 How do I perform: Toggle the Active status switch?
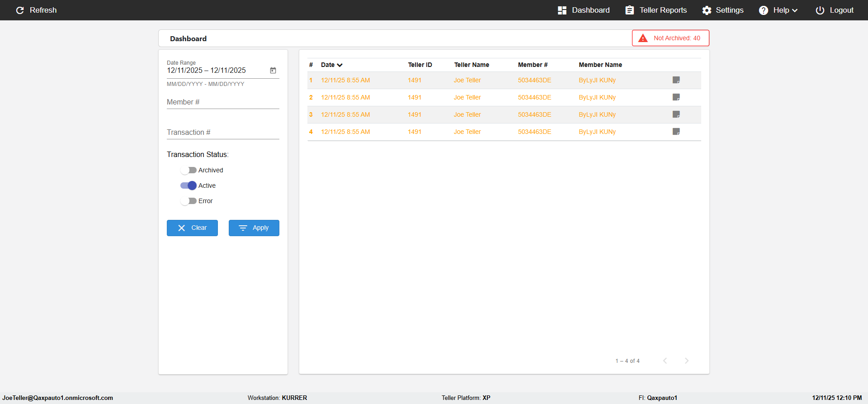point(188,185)
